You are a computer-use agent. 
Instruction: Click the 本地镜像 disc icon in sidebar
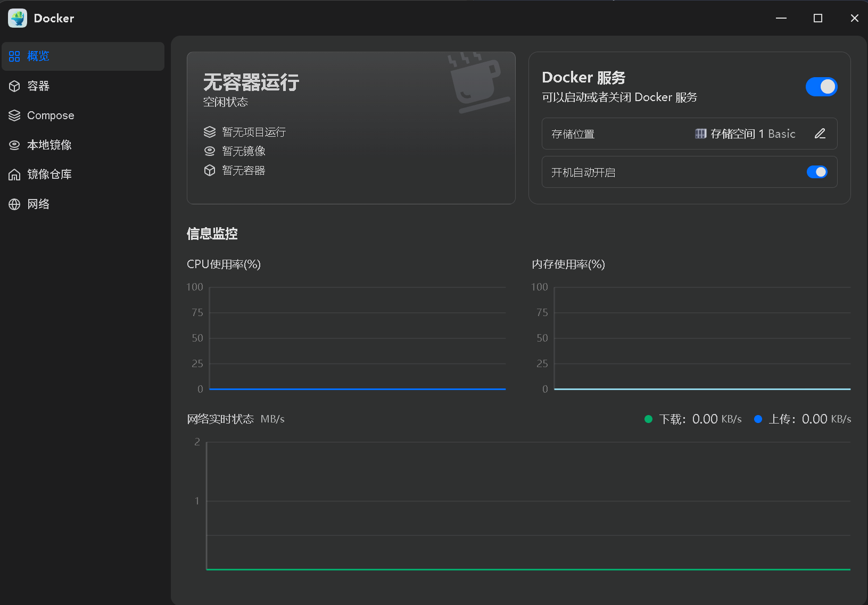14,145
